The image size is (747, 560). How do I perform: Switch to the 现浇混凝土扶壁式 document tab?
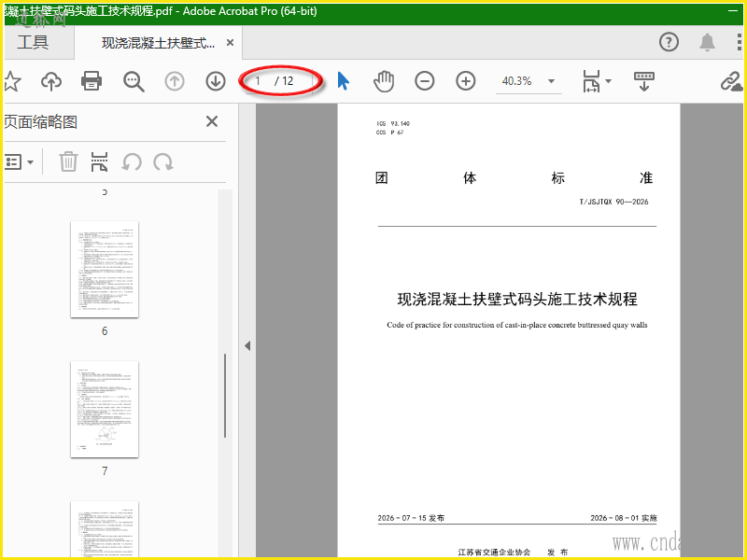pos(158,43)
